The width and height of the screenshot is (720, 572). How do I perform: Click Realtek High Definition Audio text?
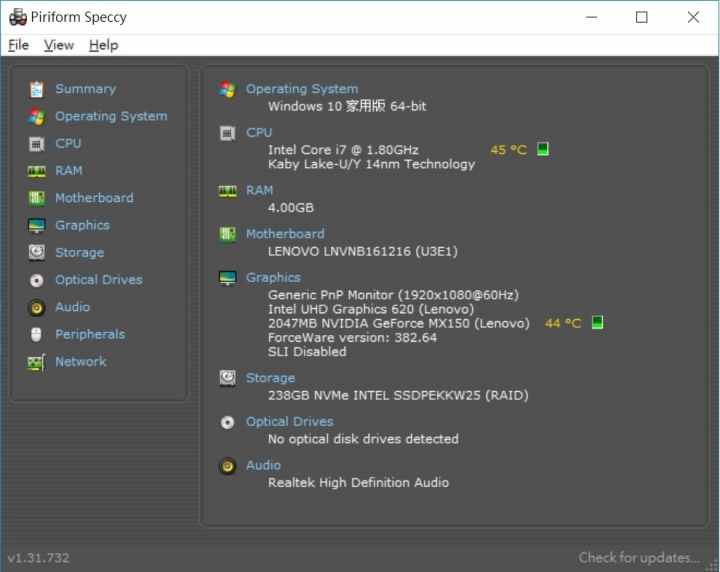point(359,482)
